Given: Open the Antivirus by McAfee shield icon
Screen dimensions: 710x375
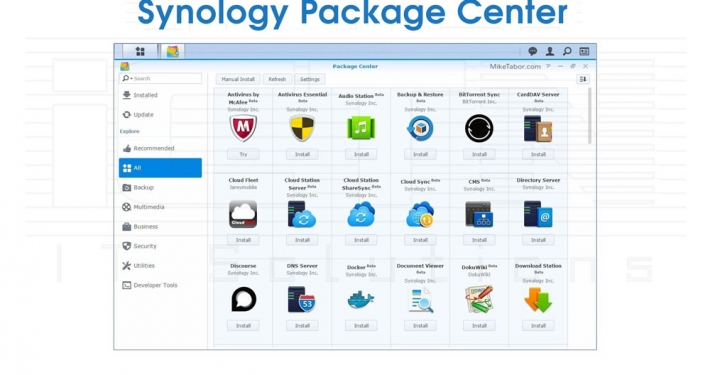Looking at the screenshot, I should tap(243, 128).
